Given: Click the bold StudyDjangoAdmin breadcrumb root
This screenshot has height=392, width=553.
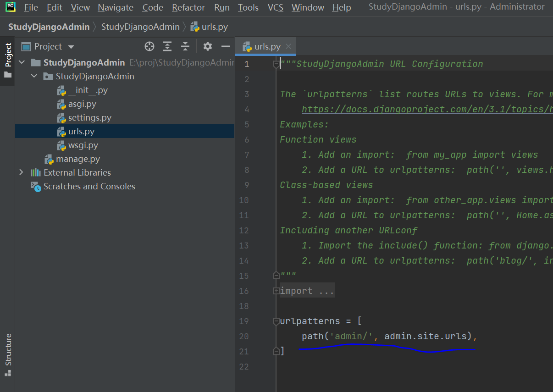Looking at the screenshot, I should pyautogui.click(x=49, y=27).
